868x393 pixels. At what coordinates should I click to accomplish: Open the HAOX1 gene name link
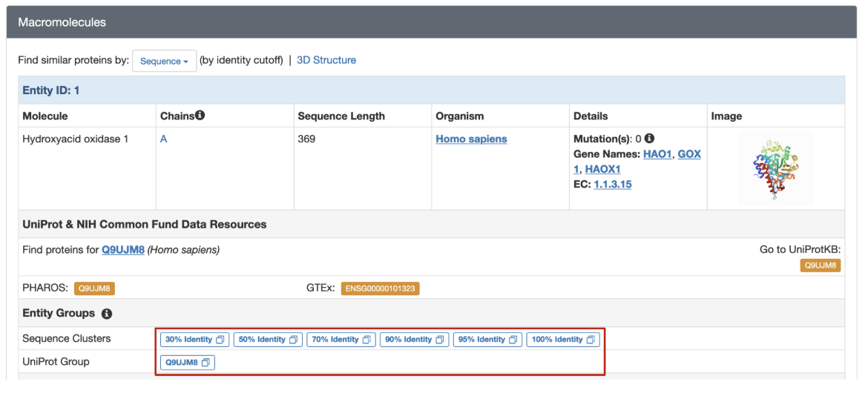602,169
